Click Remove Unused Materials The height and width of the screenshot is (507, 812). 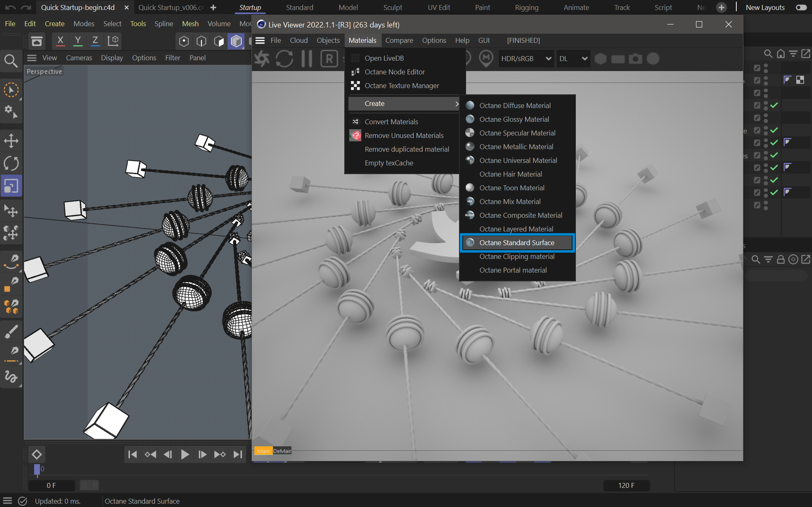click(404, 135)
